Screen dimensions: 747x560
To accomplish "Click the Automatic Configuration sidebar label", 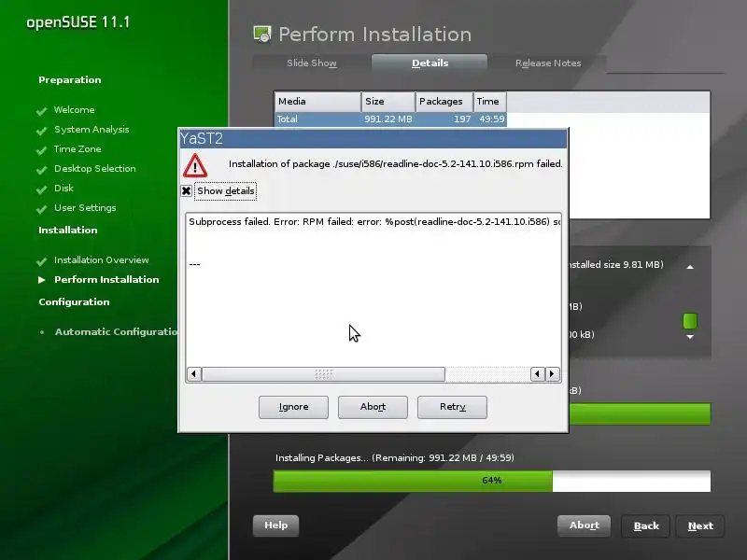I will (x=116, y=332).
